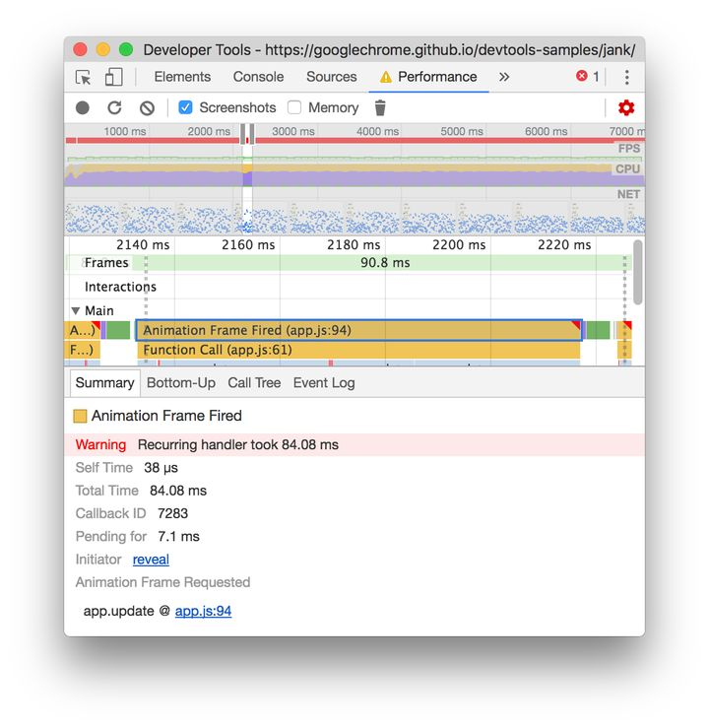709x728 pixels.
Task: Click the Warning recurring handler message
Action: 354,445
